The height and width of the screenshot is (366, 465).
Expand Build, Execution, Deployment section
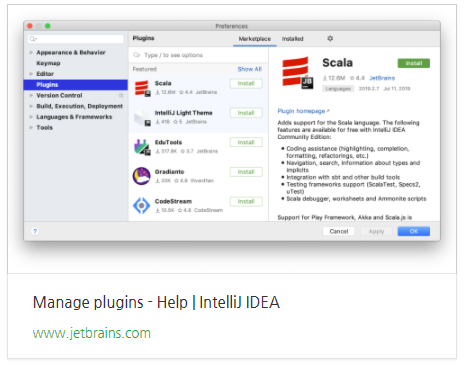pyautogui.click(x=31, y=106)
